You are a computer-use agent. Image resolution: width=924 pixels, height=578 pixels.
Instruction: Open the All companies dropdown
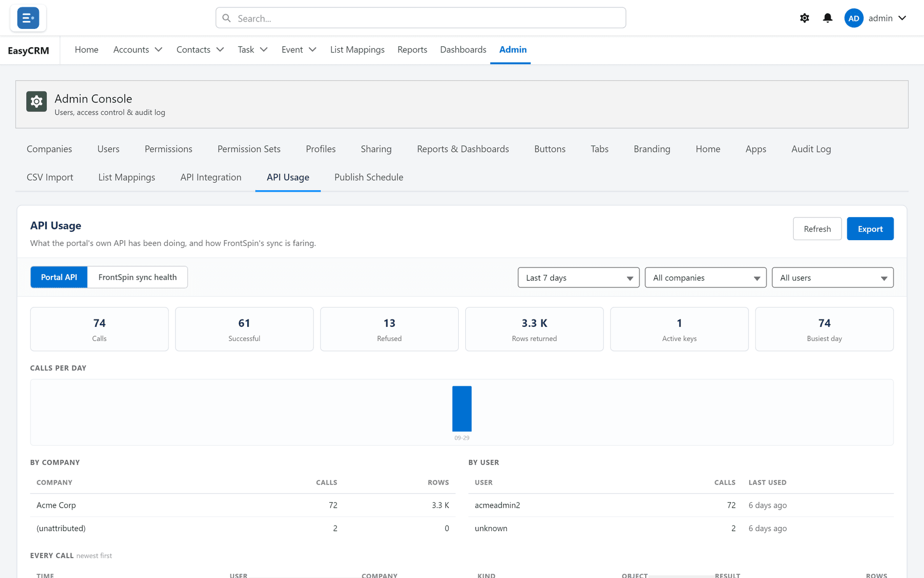pos(706,277)
